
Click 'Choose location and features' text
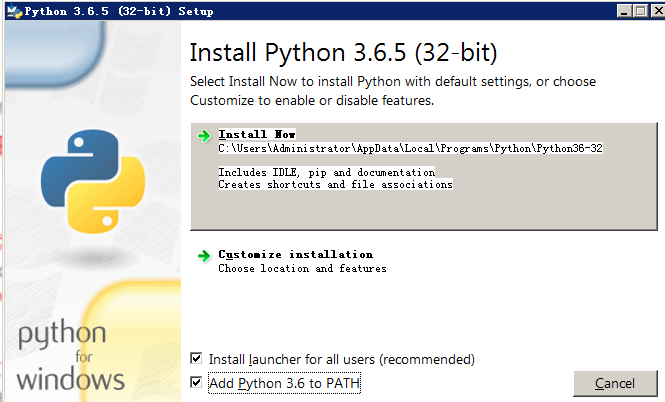302,268
